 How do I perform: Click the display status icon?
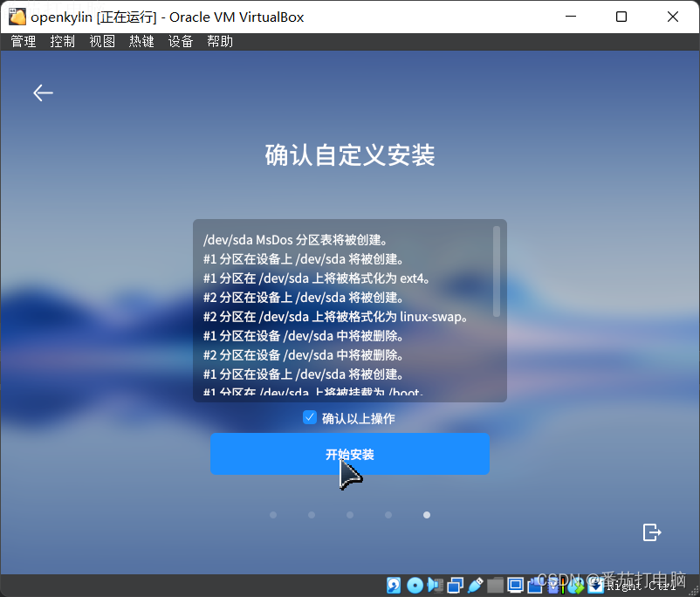click(515, 586)
